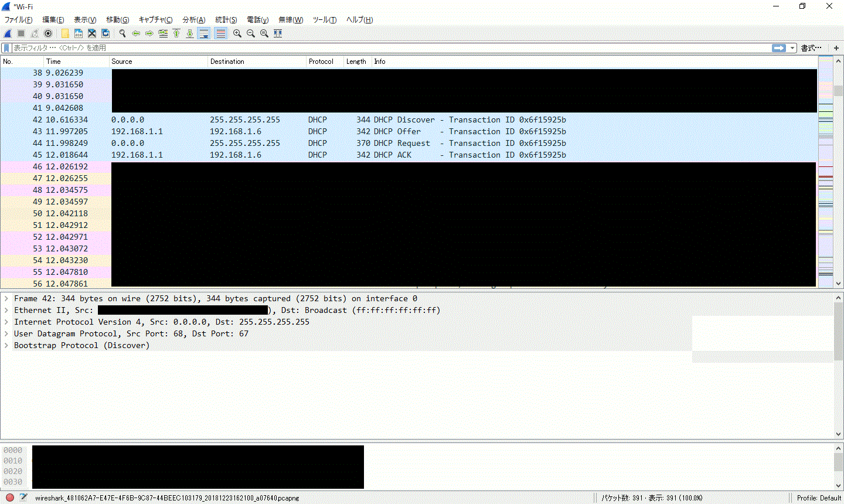Jump to the first packet
The width and height of the screenshot is (844, 504).
(x=176, y=33)
